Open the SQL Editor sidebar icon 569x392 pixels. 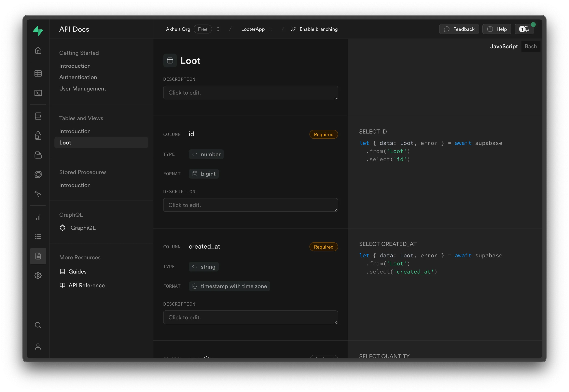(38, 93)
